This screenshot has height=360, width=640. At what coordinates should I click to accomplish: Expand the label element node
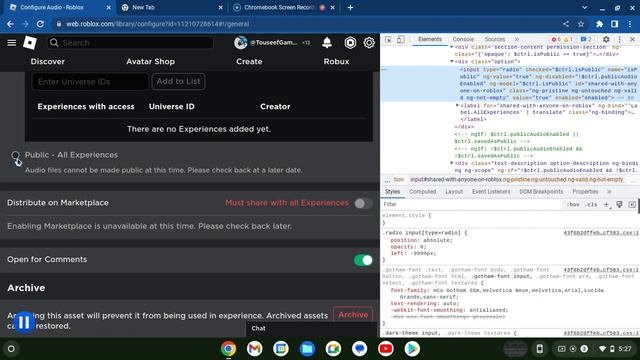click(x=457, y=105)
